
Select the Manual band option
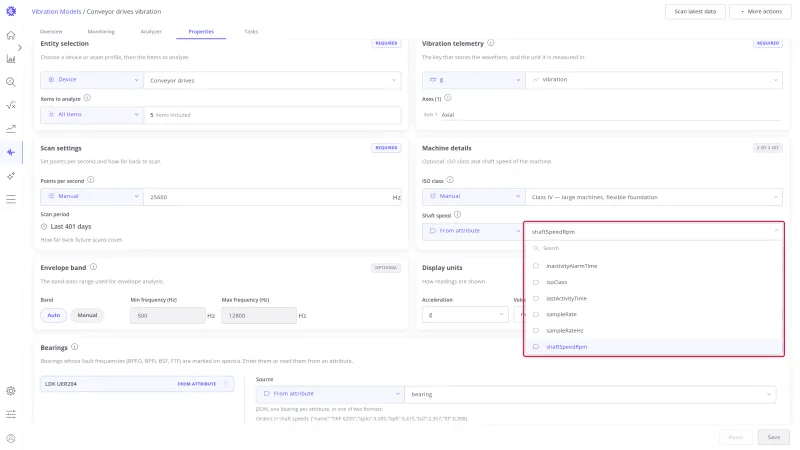click(x=87, y=315)
